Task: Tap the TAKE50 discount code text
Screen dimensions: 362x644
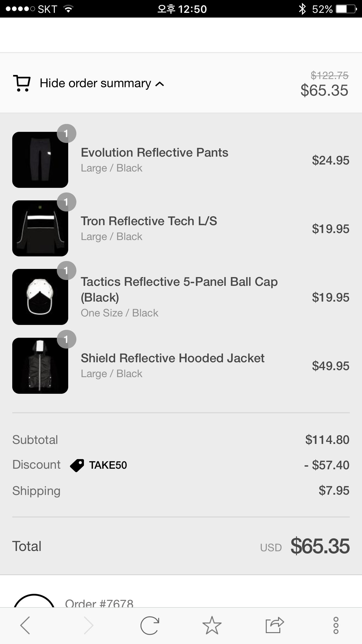Action: 108,465
